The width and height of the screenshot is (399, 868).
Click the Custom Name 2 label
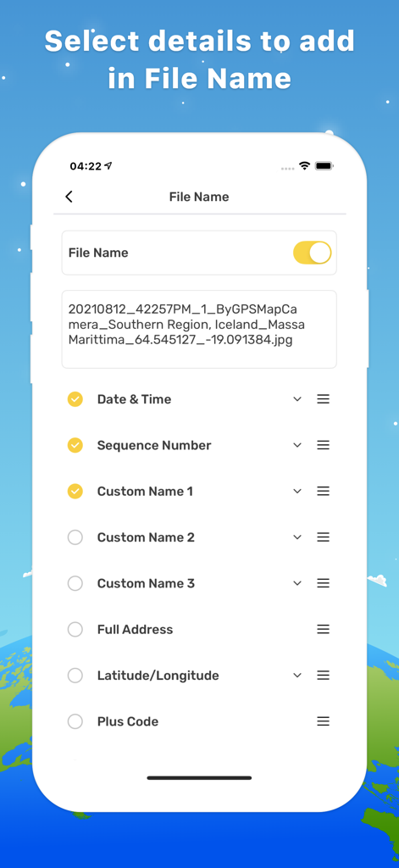click(146, 537)
